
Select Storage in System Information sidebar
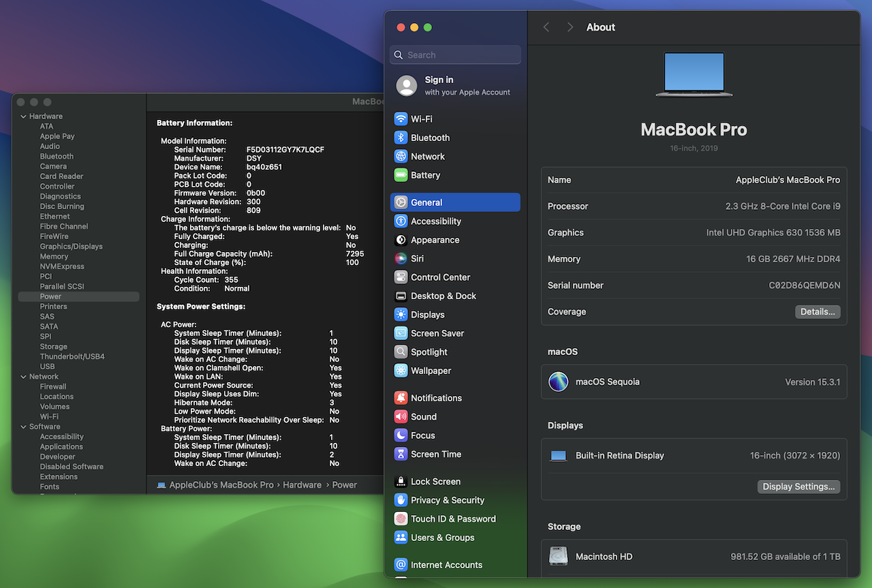53,347
